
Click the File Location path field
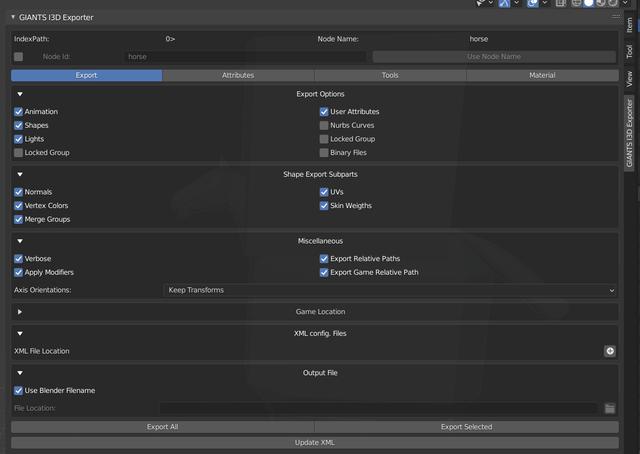click(x=379, y=408)
